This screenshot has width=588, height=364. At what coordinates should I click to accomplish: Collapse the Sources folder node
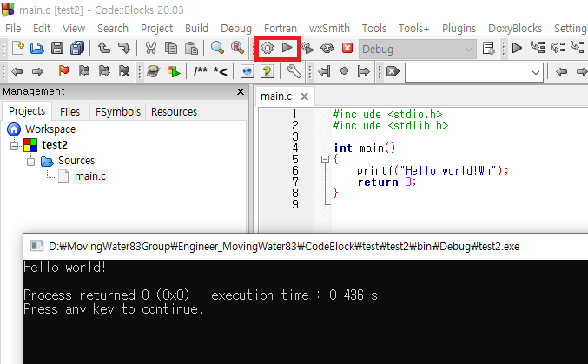[x=30, y=162]
